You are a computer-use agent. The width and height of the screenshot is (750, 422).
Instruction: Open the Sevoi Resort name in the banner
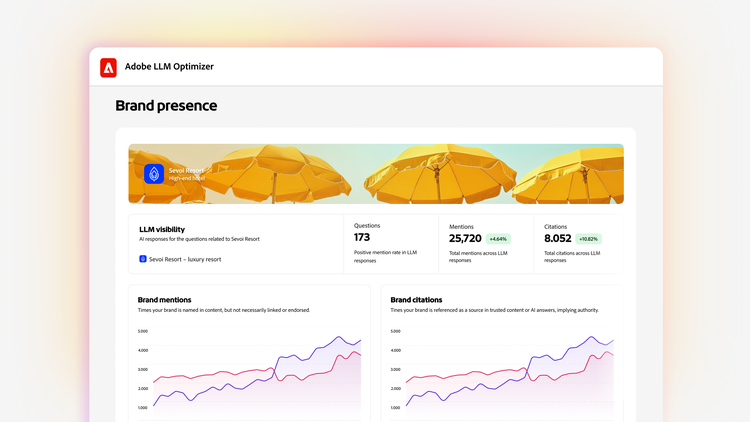187,170
